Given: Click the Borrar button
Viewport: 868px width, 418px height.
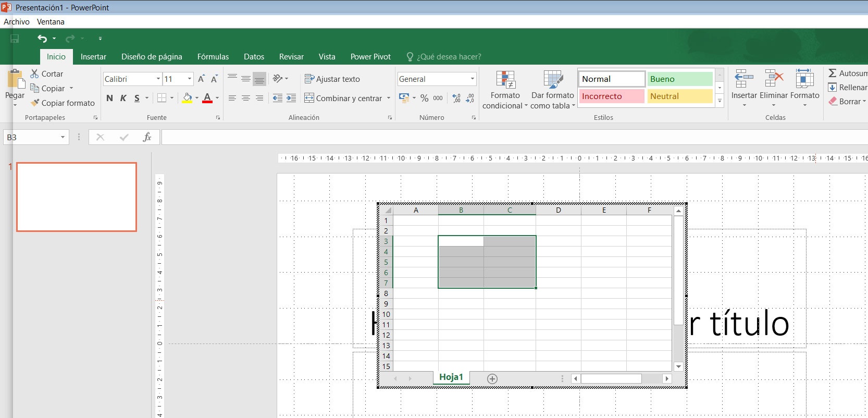Looking at the screenshot, I should point(847,102).
